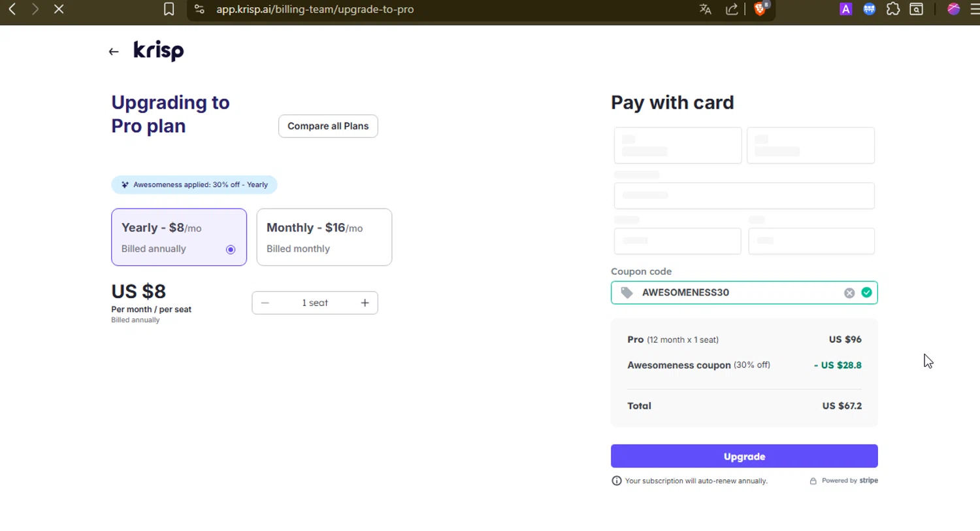Click the Awesomeness applied 30% off badge
This screenshot has width=980, height=531.
pos(194,184)
